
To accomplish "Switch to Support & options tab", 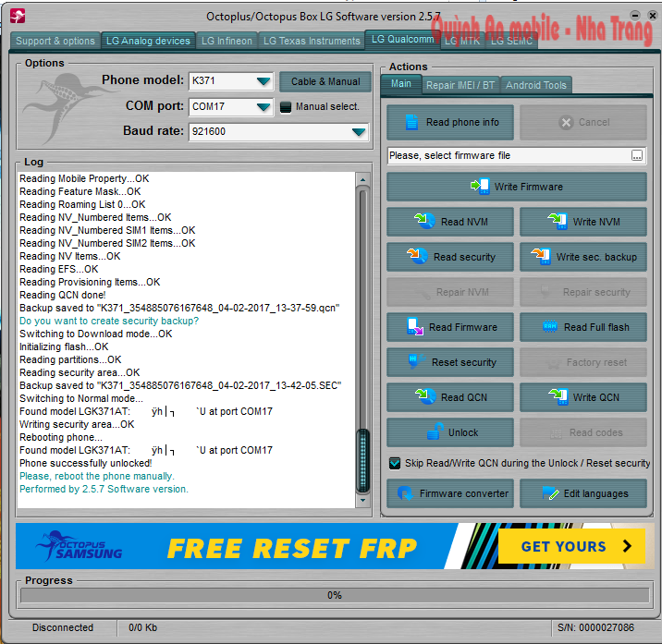I will tap(55, 41).
